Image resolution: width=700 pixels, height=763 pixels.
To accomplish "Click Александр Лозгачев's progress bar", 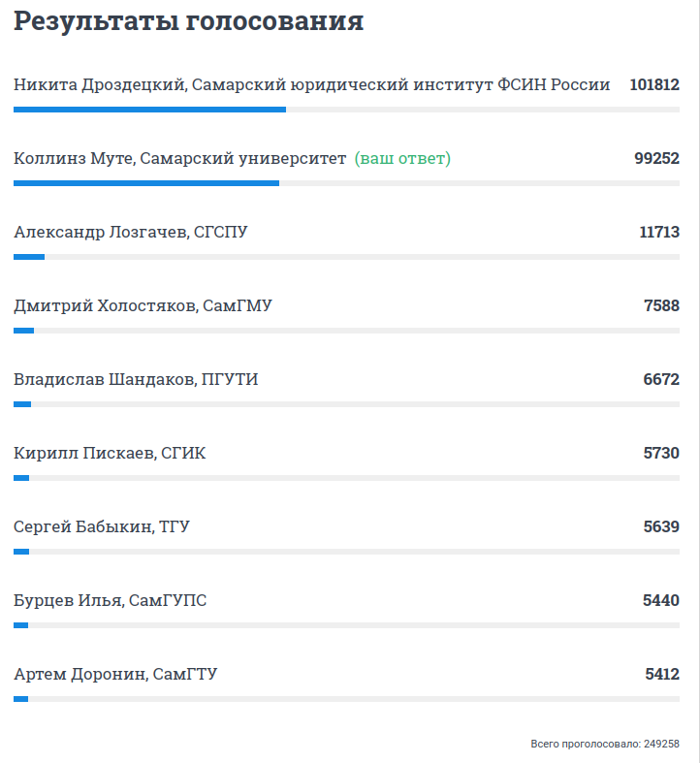I will tap(29, 257).
